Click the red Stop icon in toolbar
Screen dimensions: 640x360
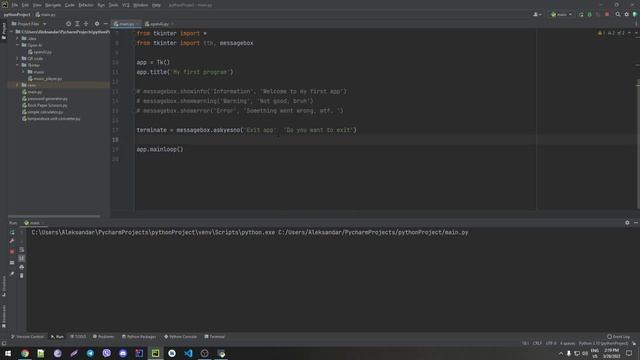tap(607, 14)
